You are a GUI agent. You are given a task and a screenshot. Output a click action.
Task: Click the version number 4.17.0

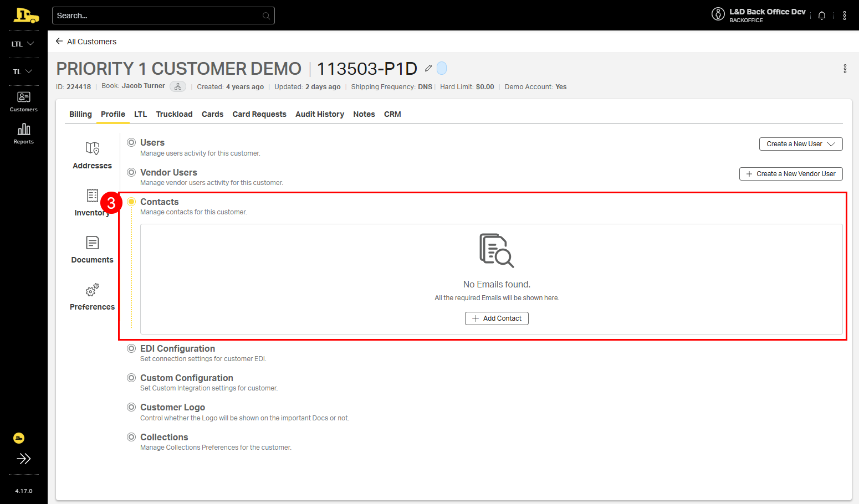(24, 491)
